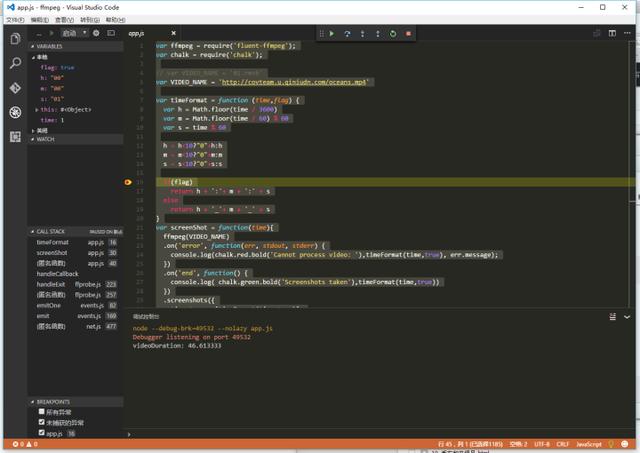Open the Search view in activity bar
The image size is (640, 453).
pos(14,63)
